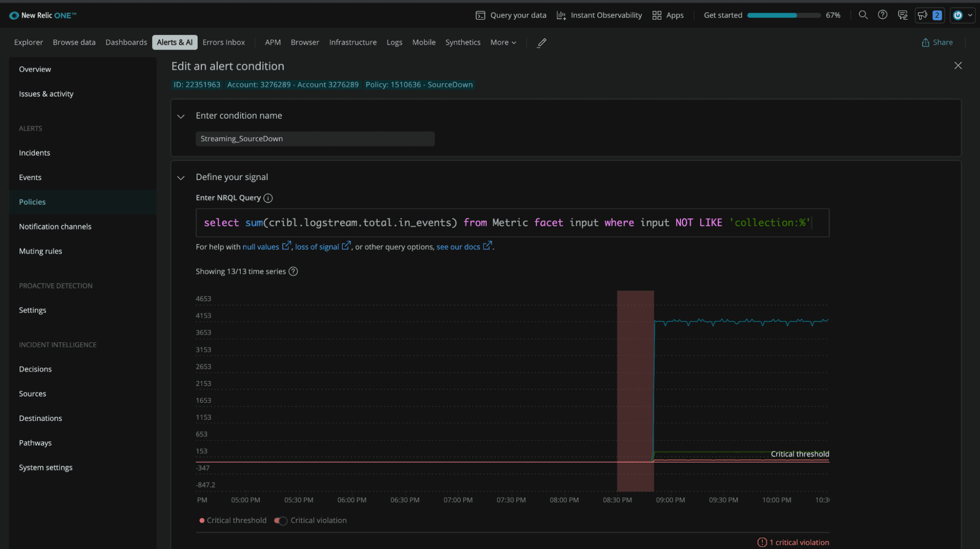
Task: Click the search magnifier icon
Action: pos(863,15)
